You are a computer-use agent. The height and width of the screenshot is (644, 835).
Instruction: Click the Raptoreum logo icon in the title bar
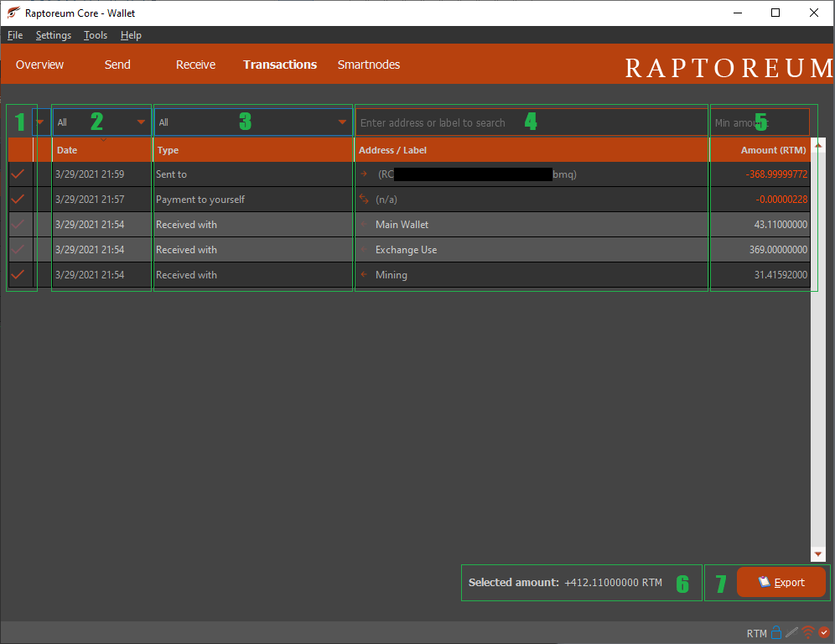click(x=12, y=13)
